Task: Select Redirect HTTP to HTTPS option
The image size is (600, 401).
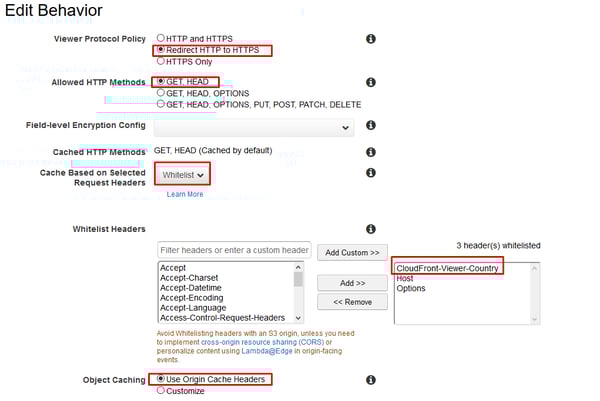Action: coord(161,49)
